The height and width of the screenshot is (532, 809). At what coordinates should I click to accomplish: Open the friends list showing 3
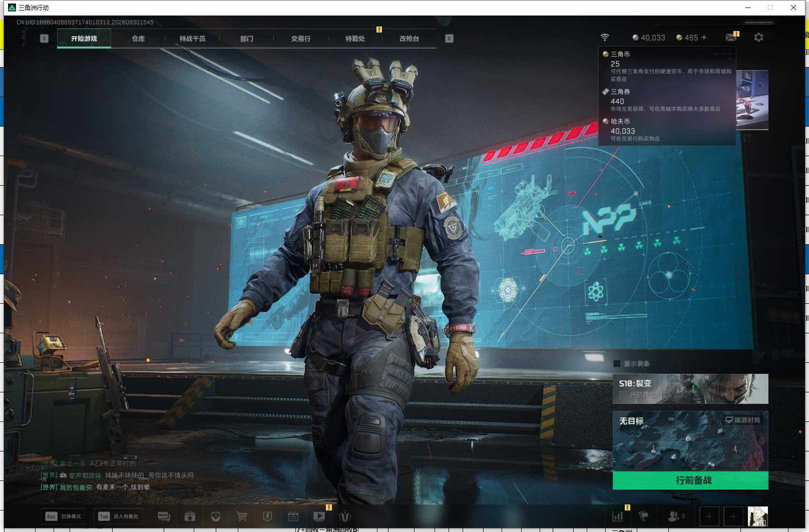pyautogui.click(x=676, y=516)
